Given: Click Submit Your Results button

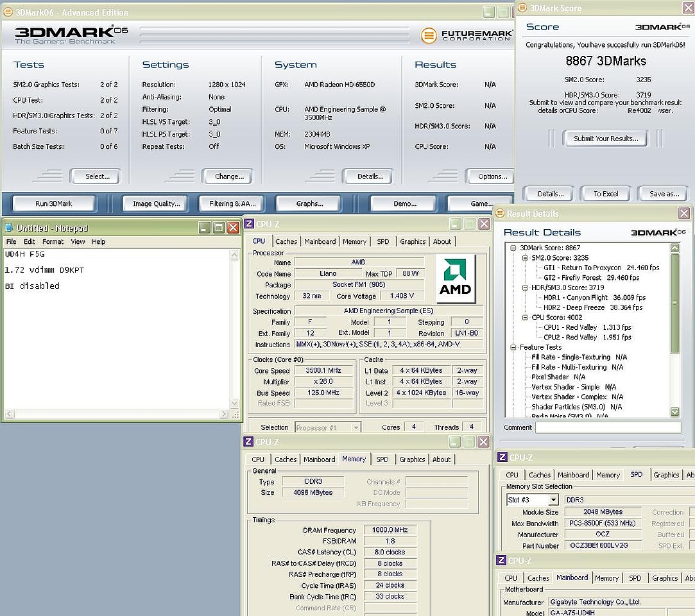Looking at the screenshot, I should 605,139.
